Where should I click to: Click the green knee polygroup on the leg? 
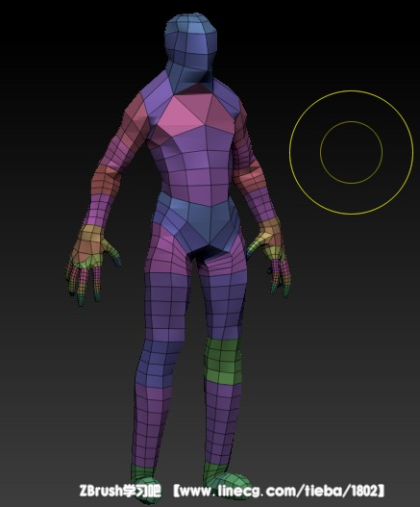coord(223,362)
